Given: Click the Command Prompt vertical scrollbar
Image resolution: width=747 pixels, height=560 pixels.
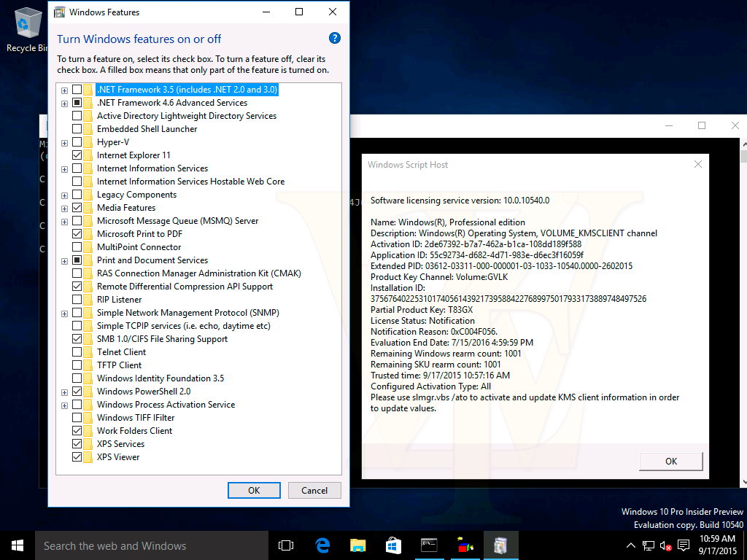Looking at the screenshot, I should [x=743, y=313].
